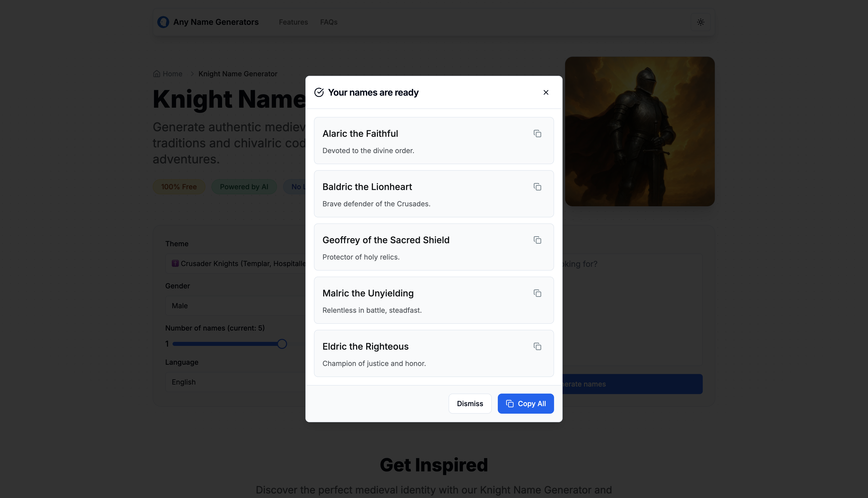Copy the name Baldric the Lionheart

point(537,187)
